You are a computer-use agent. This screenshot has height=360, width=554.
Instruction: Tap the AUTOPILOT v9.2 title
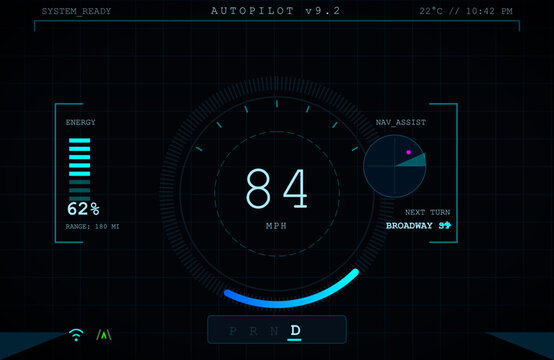point(276,11)
